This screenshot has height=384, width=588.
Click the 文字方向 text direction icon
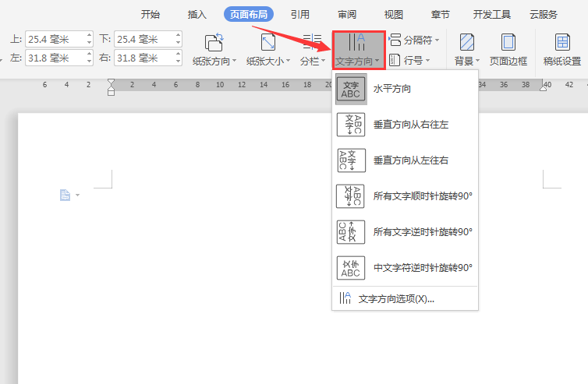pyautogui.click(x=356, y=42)
